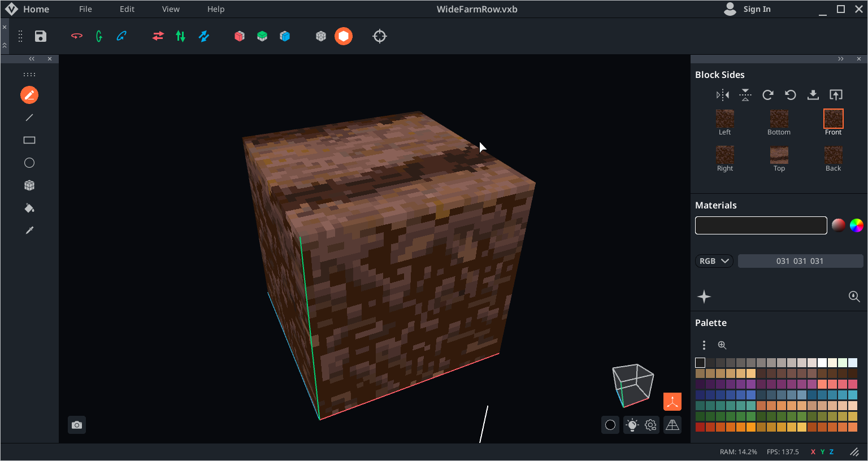Image resolution: width=868 pixels, height=461 pixels.
Task: Select the pencil draw tool
Action: click(x=29, y=95)
